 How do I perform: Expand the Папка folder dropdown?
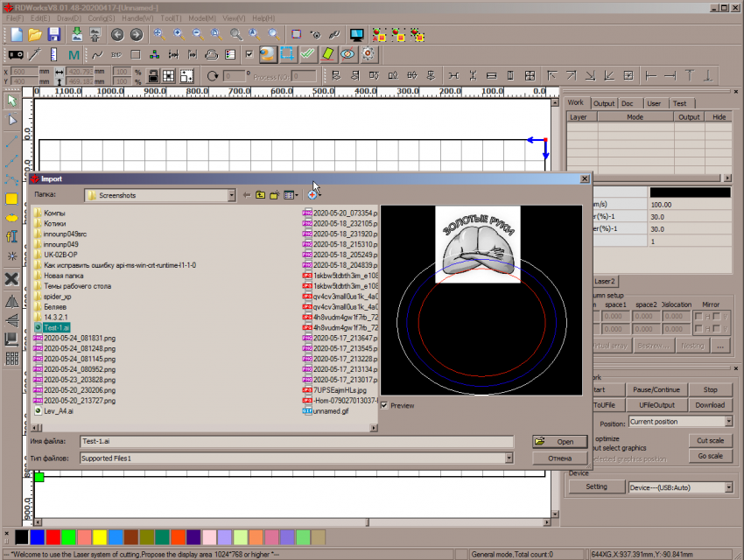230,195
